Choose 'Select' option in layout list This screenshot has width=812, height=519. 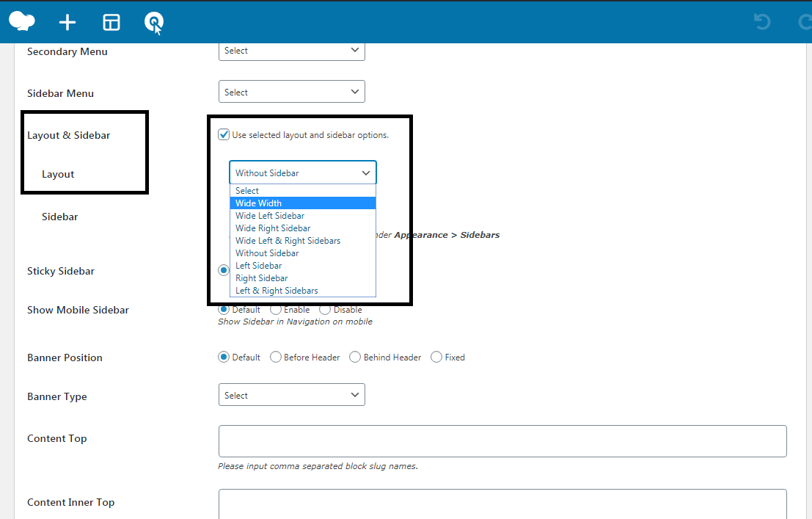[303, 191]
